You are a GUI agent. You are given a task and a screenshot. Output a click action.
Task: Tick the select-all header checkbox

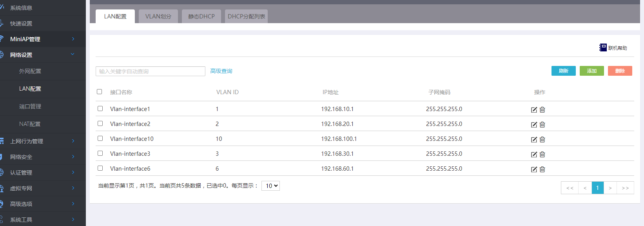[x=100, y=92]
